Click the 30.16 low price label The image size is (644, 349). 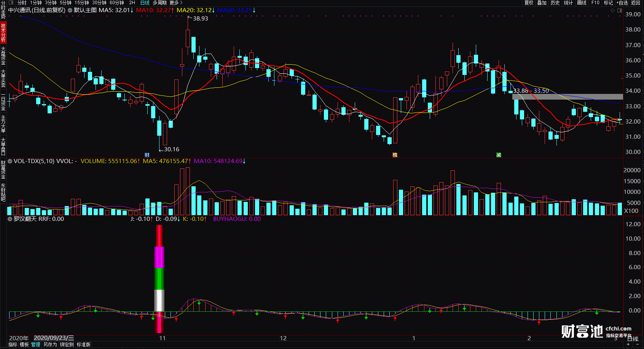coord(172,149)
